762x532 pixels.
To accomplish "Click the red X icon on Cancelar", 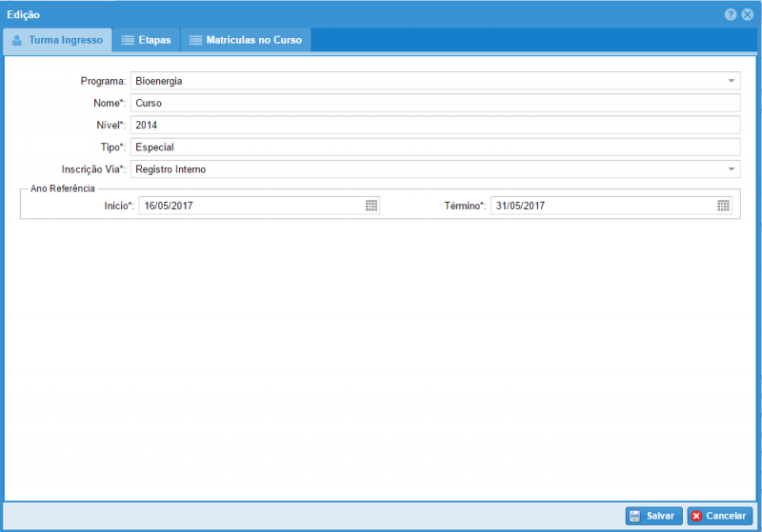I will pyautogui.click(x=696, y=516).
